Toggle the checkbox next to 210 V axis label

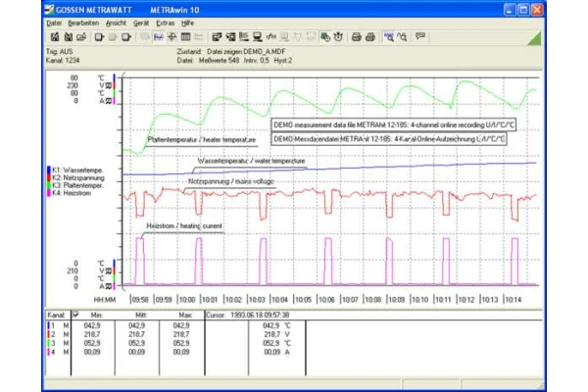[x=109, y=270]
